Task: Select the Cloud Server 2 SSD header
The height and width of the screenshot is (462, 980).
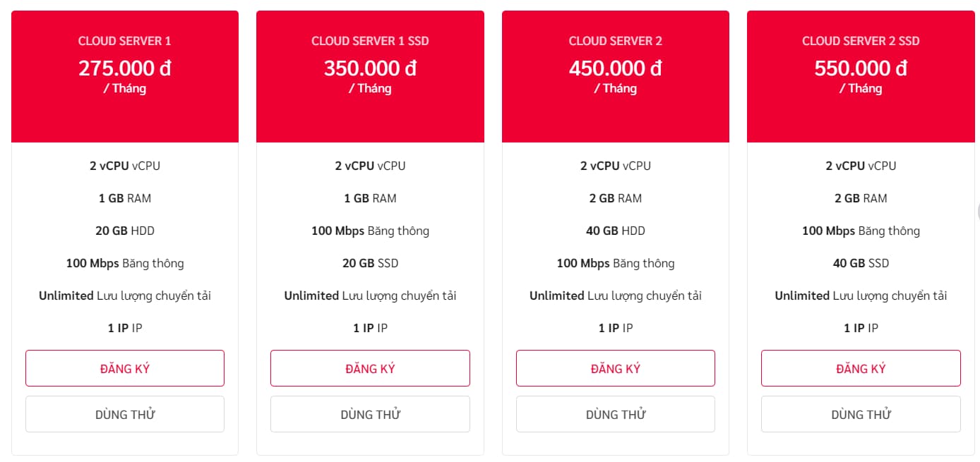Action: click(861, 76)
